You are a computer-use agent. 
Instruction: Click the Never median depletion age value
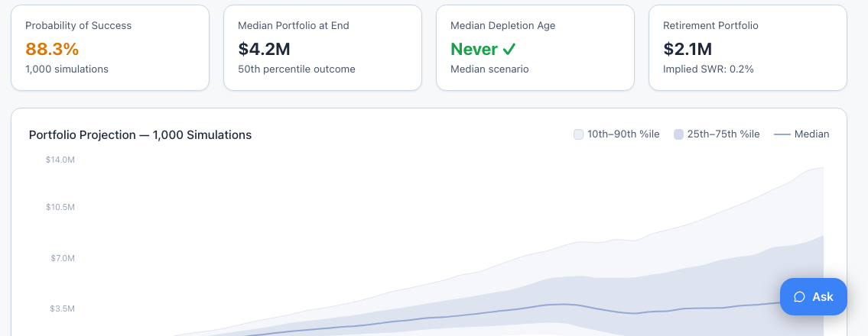click(x=474, y=49)
